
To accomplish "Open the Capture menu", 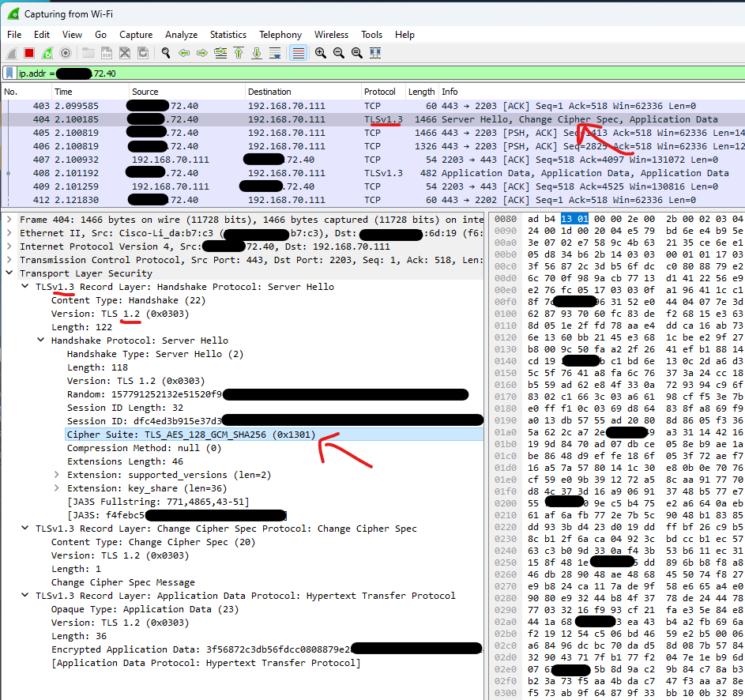I will click(x=136, y=35).
